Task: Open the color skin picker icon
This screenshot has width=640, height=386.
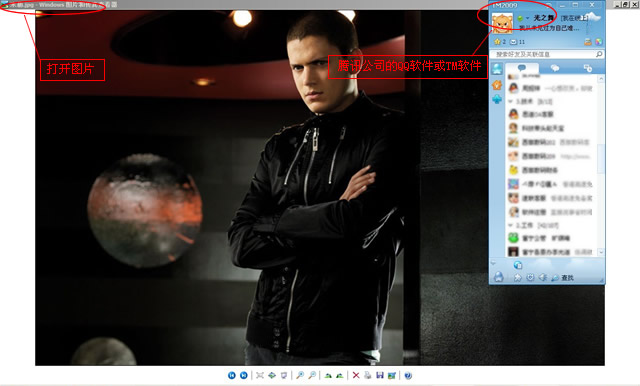Action: [x=598, y=42]
